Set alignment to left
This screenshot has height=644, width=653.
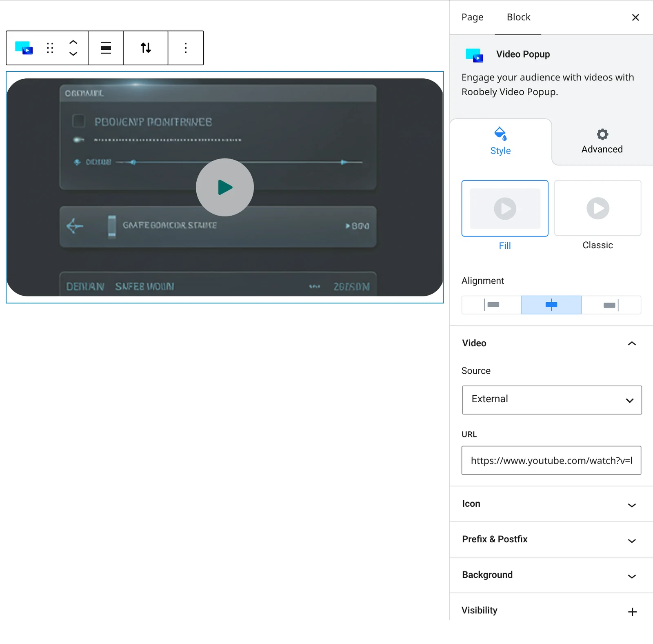click(x=492, y=305)
